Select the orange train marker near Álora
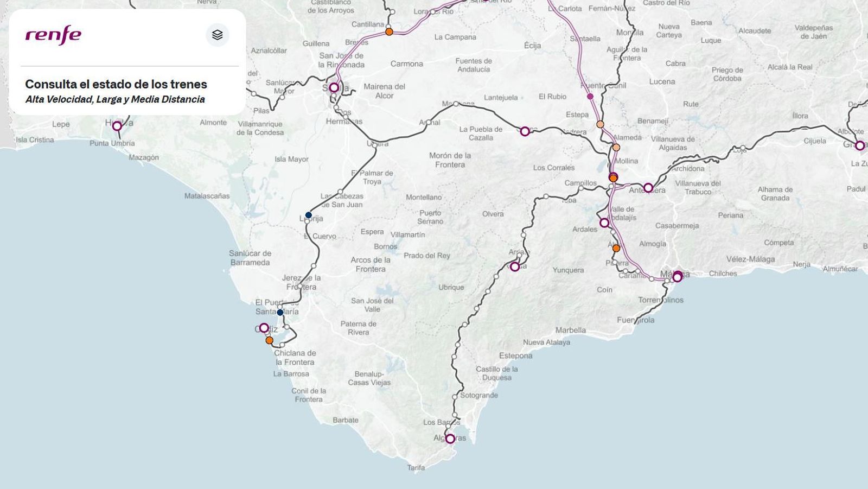This screenshot has height=489, width=868. point(616,249)
